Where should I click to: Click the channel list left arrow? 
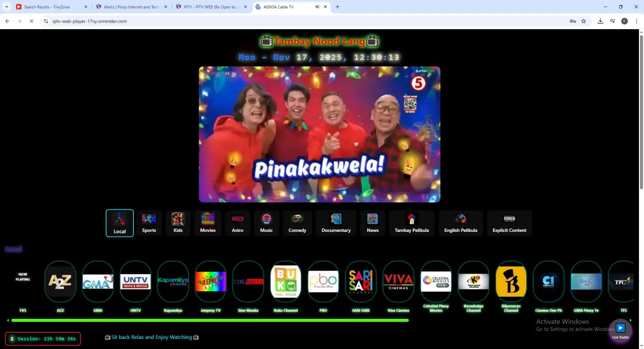point(8,320)
